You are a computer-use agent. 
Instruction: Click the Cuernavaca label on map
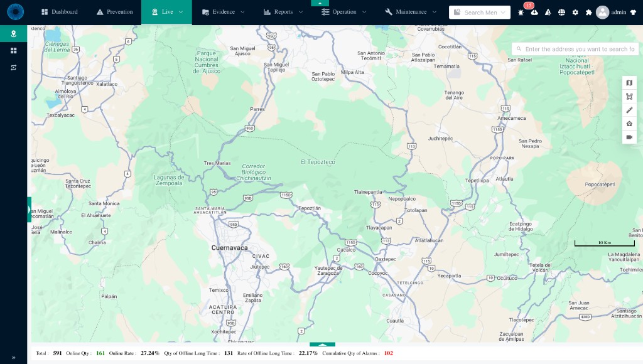(x=229, y=248)
